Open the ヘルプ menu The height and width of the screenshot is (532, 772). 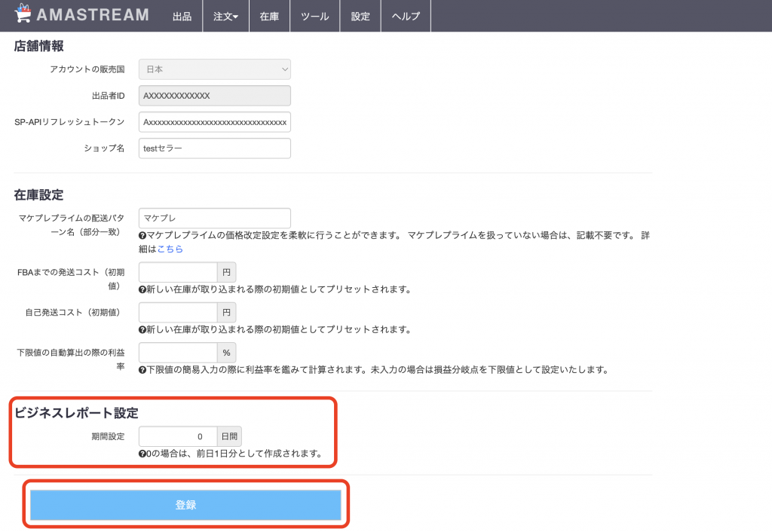click(x=406, y=17)
